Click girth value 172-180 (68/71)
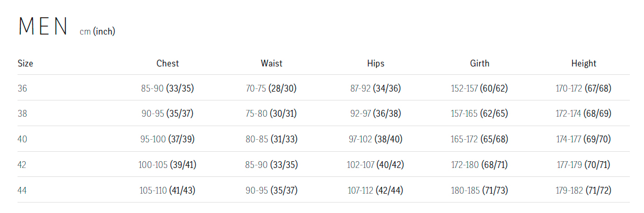Screen dimensions: 644x213 (480, 165)
